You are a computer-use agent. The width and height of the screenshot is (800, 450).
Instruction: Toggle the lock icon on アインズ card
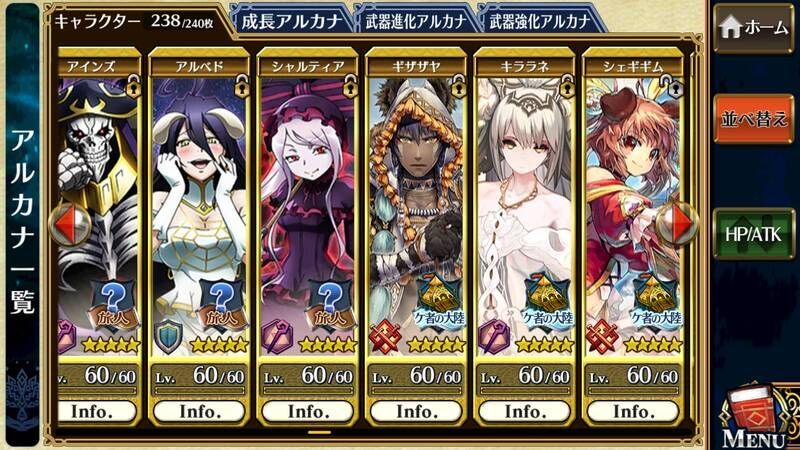(134, 87)
